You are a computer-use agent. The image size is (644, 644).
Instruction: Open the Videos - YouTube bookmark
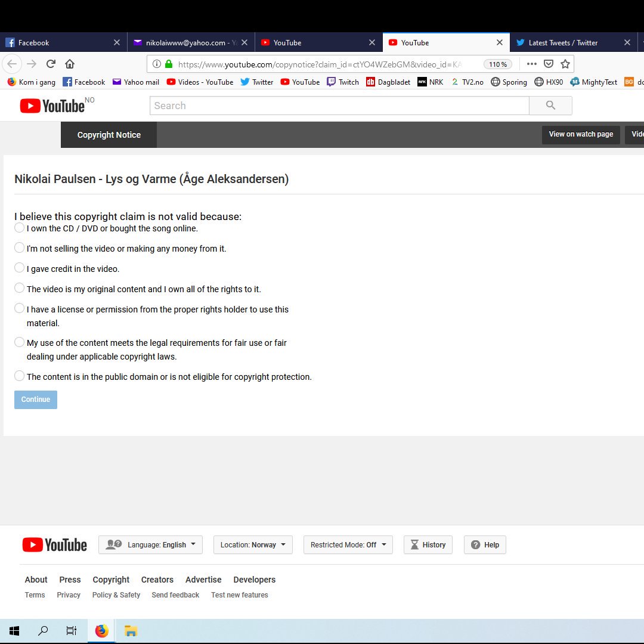click(200, 82)
